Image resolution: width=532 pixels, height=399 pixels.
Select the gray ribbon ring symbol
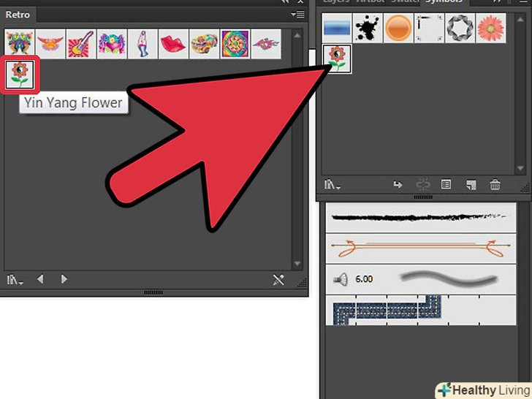(x=460, y=28)
